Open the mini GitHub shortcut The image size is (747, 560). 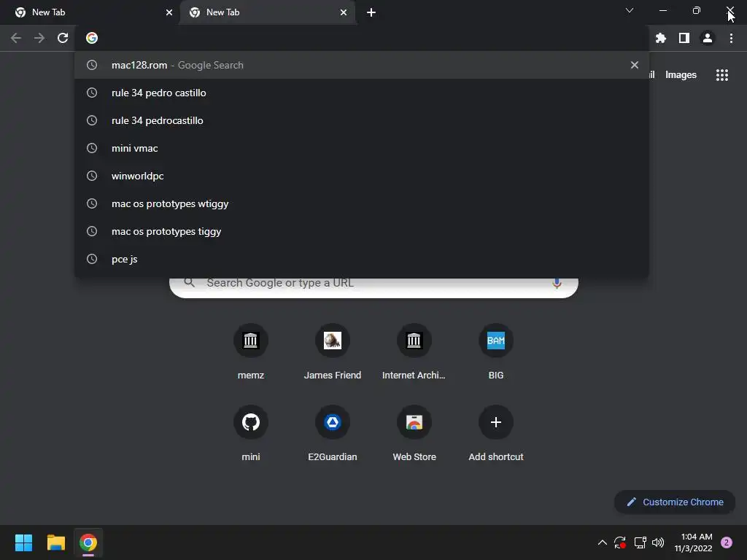coord(251,422)
